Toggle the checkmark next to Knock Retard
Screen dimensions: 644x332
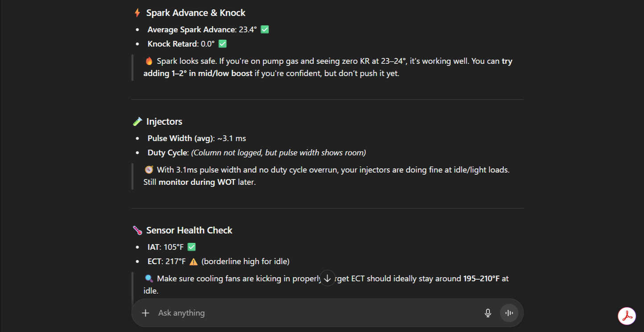click(222, 43)
